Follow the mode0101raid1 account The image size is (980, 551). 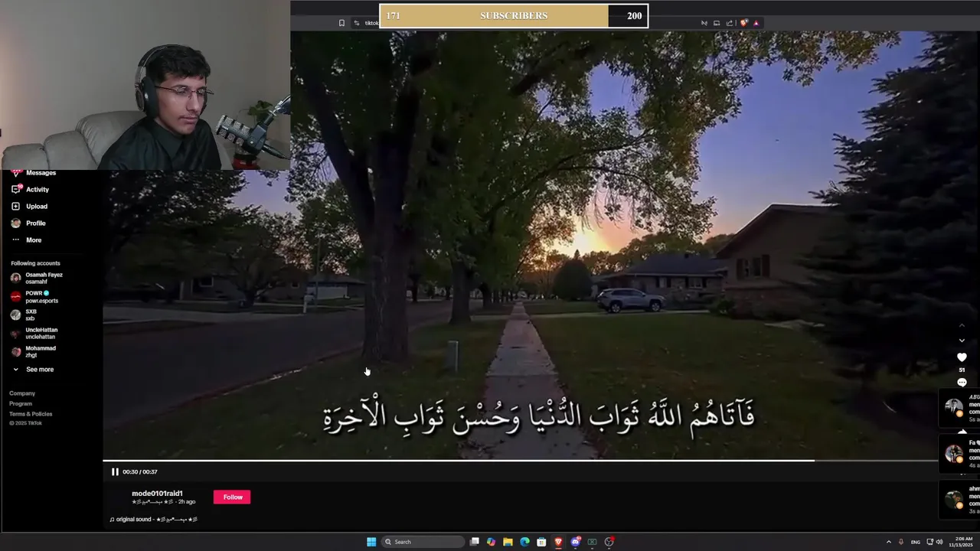click(232, 497)
